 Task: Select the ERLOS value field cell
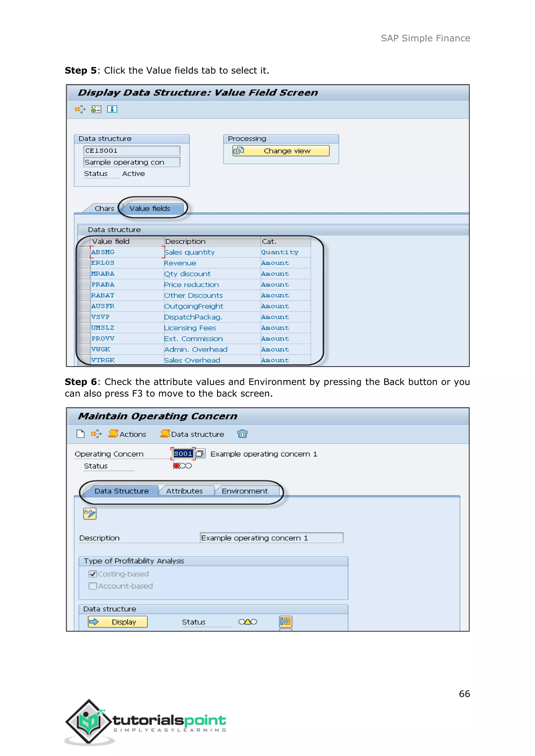[127, 263]
